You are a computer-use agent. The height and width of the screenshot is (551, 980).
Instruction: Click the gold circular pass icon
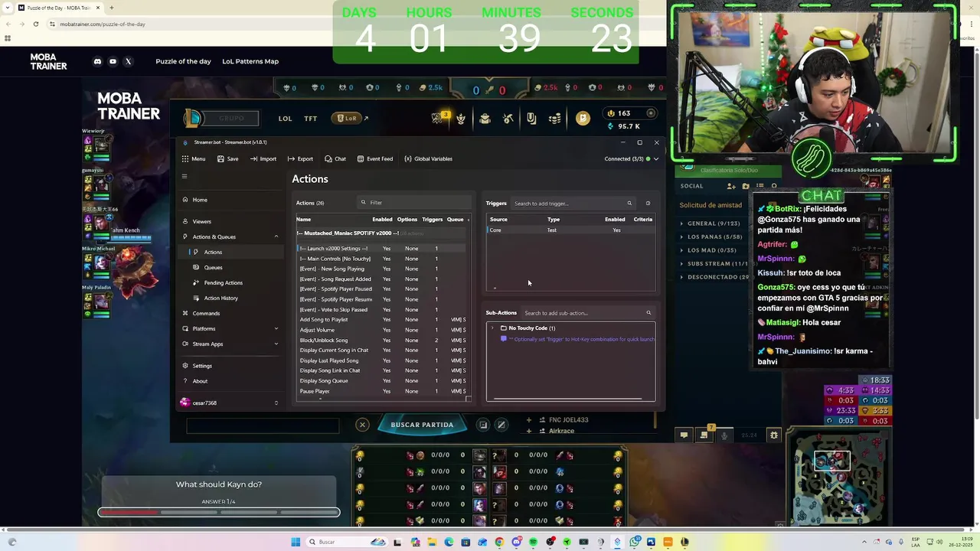tap(583, 118)
